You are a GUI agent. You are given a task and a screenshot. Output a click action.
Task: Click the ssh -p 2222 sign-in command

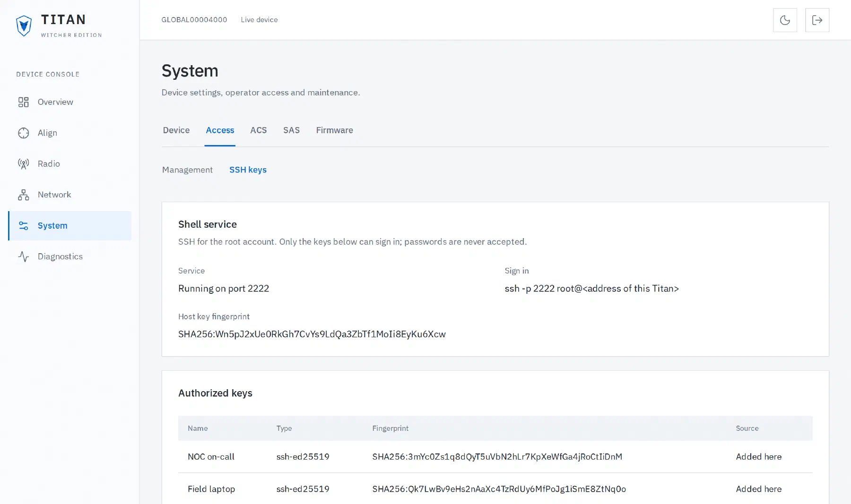(x=592, y=289)
